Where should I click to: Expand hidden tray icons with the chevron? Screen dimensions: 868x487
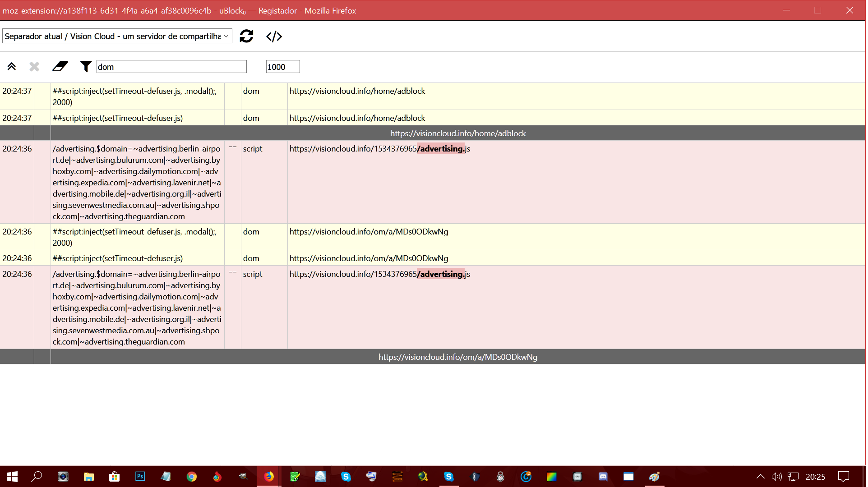pyautogui.click(x=760, y=477)
